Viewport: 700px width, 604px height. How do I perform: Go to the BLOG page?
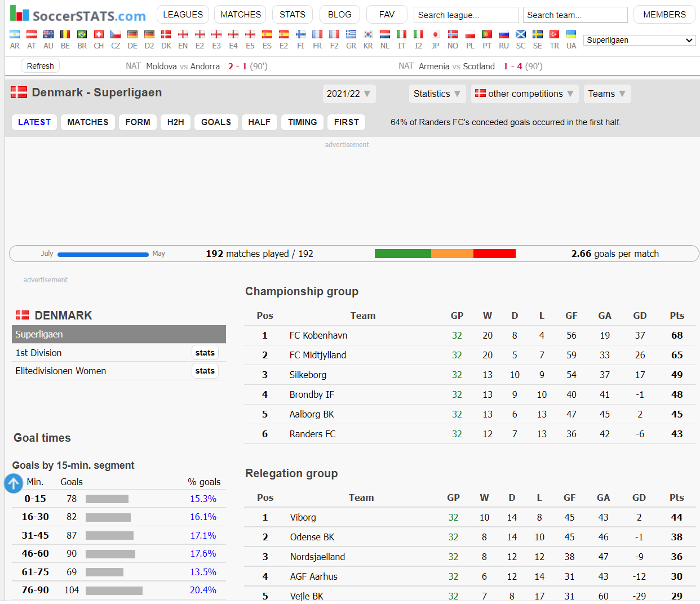click(340, 15)
